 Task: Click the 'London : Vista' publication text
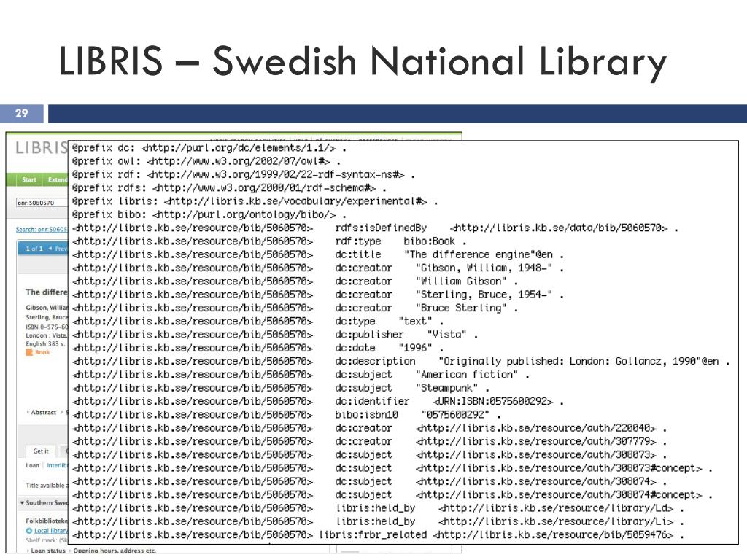click(46, 335)
